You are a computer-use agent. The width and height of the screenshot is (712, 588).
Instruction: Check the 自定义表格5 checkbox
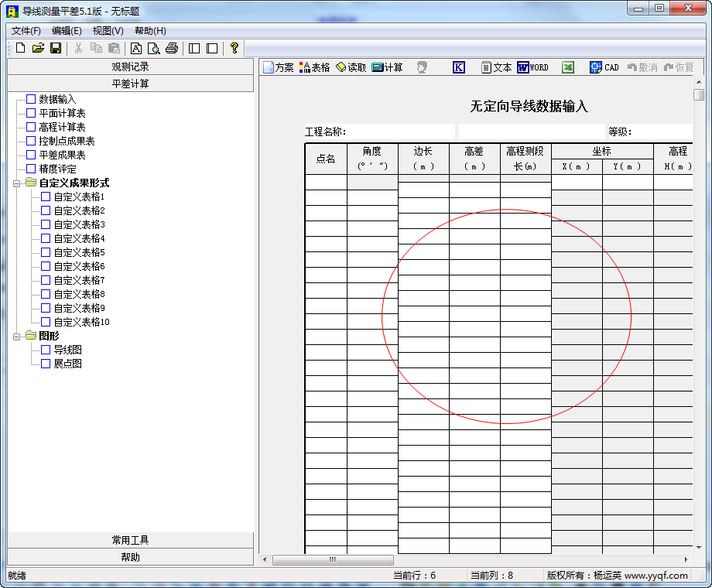point(45,252)
